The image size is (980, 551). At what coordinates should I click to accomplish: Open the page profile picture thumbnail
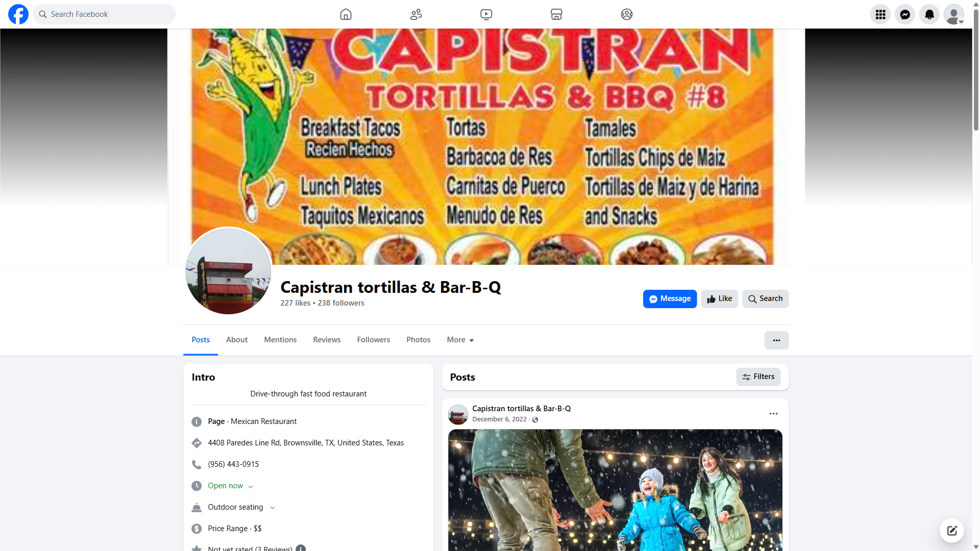click(x=228, y=271)
